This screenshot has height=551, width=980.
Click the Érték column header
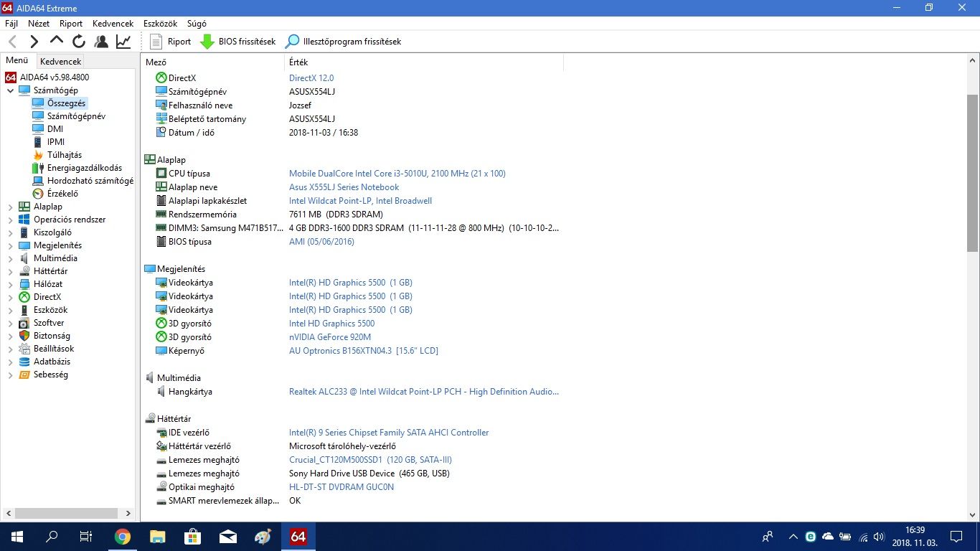tap(424, 62)
